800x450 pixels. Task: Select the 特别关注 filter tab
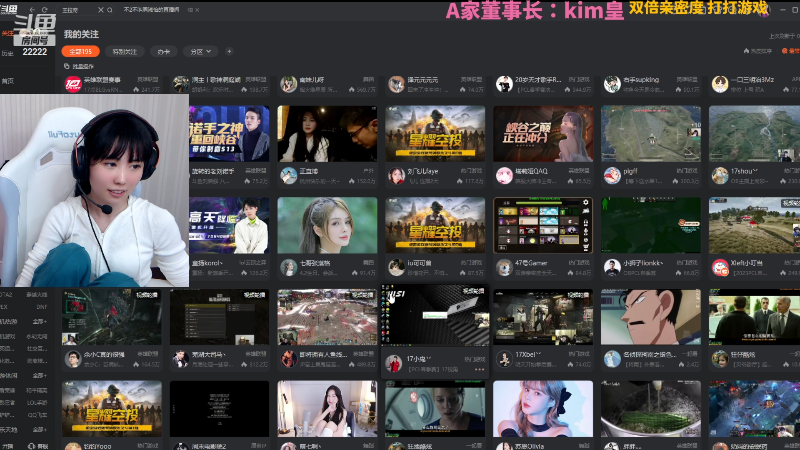tap(124, 52)
